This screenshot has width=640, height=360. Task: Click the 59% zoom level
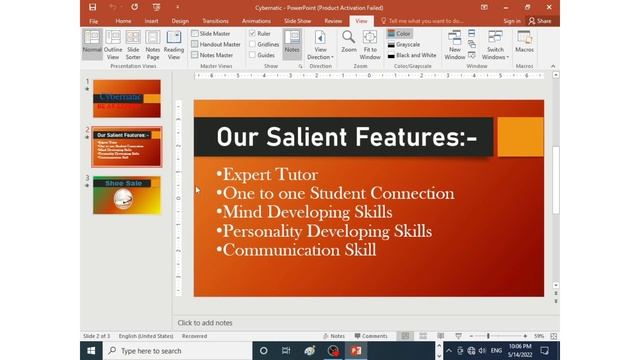click(539, 336)
